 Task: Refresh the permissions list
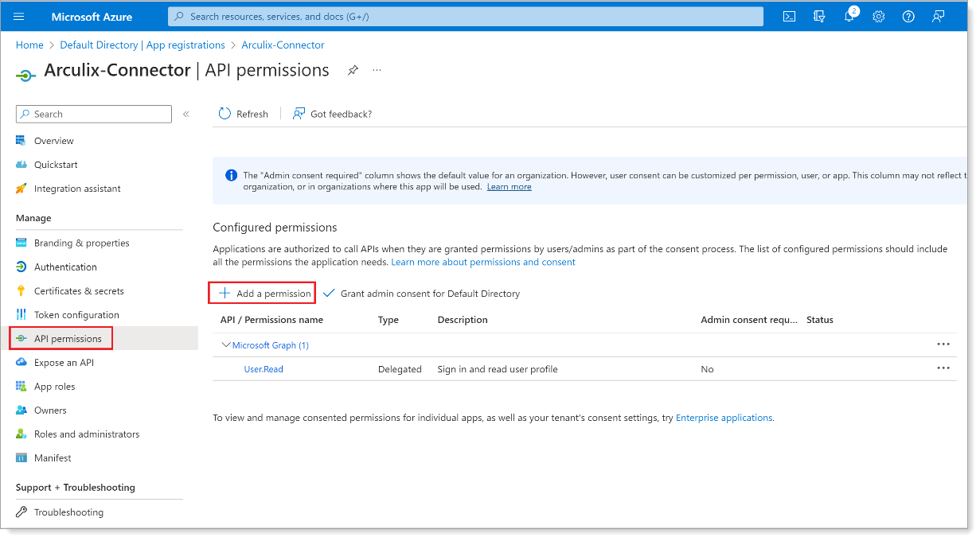click(244, 114)
